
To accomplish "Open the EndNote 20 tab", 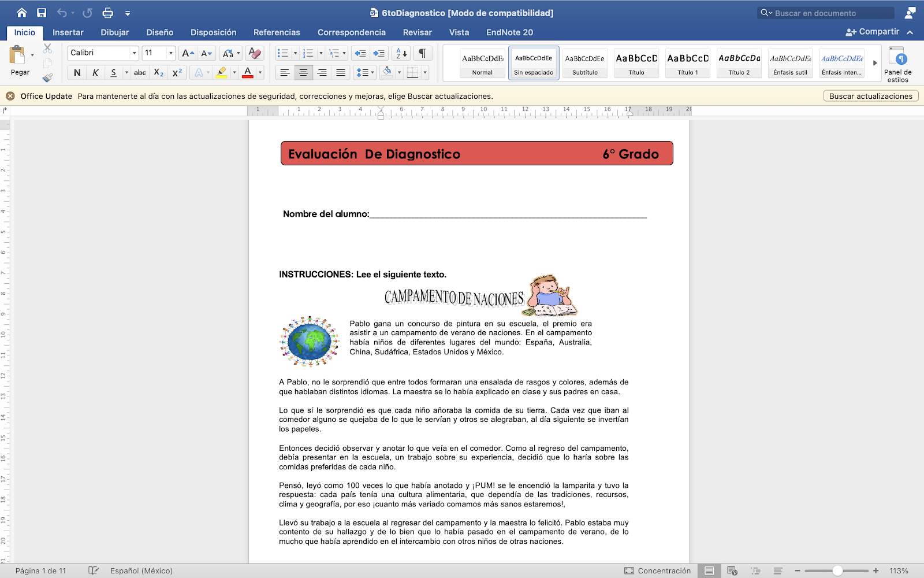I will [x=509, y=32].
